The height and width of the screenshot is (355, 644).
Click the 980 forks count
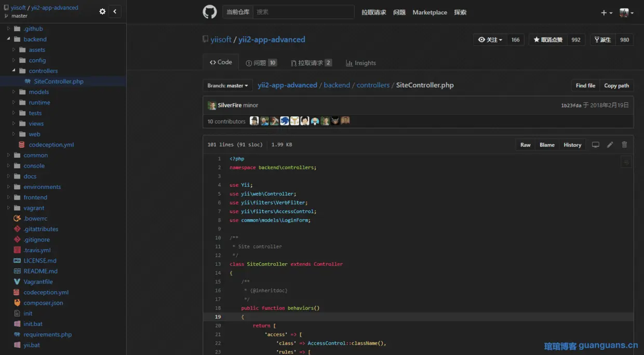point(624,40)
